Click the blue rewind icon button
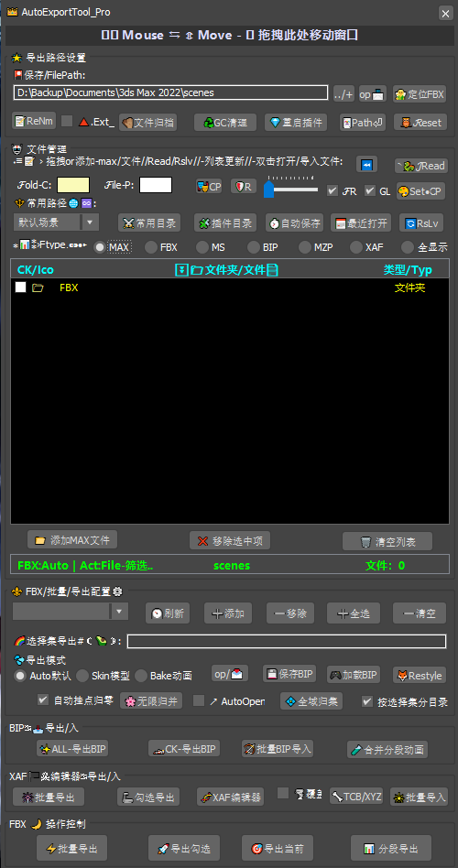The image size is (458, 868). pyautogui.click(x=366, y=165)
